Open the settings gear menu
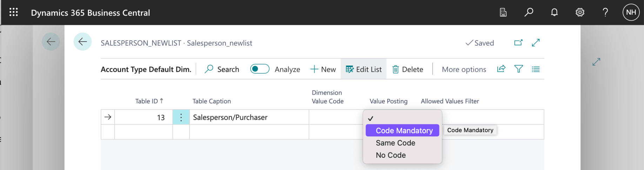The height and width of the screenshot is (170, 644). coord(580,13)
